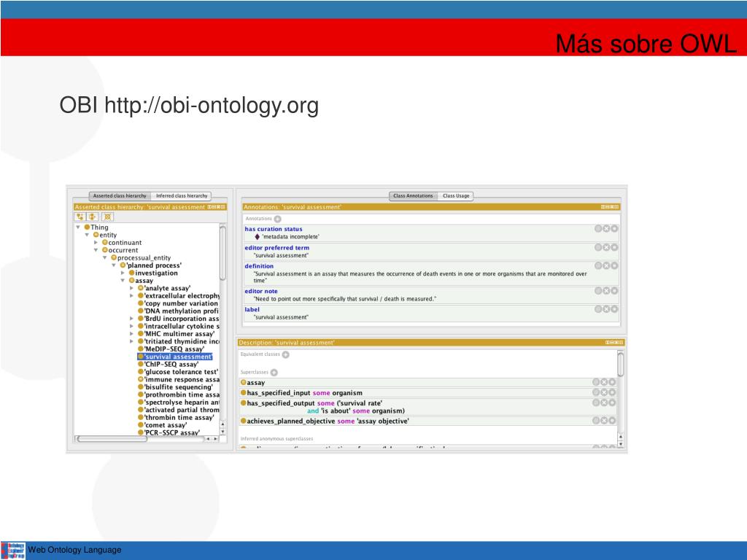Click the logo beside Web Ontology Language footer

click(13, 550)
